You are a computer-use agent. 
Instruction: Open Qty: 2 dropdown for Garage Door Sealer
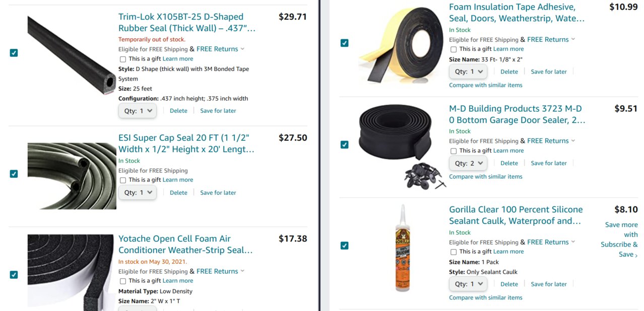coord(468,163)
